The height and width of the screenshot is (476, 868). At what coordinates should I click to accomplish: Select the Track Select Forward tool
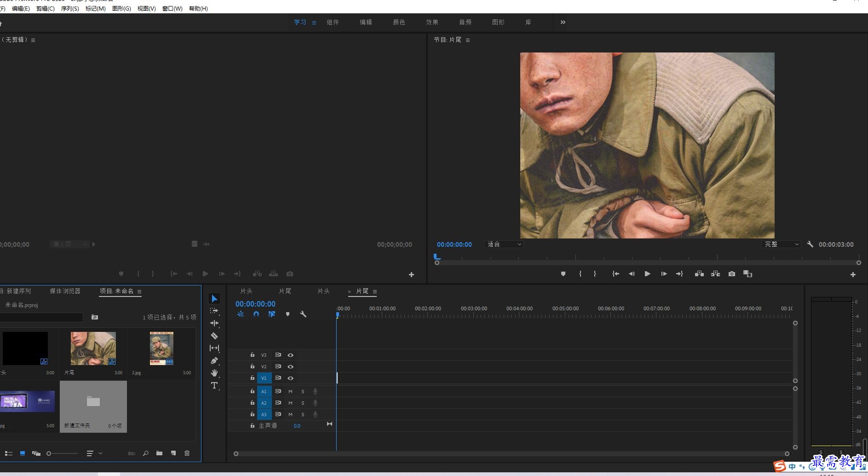214,311
